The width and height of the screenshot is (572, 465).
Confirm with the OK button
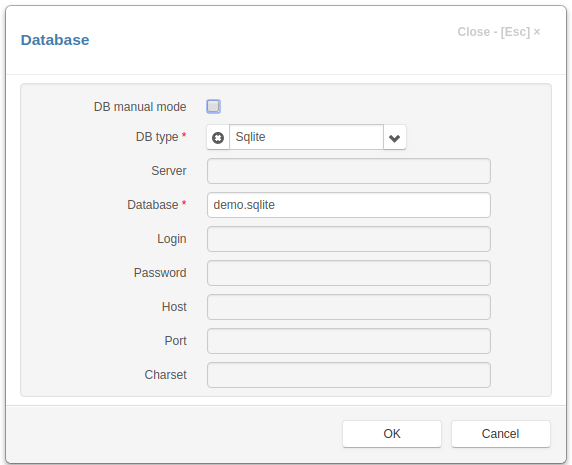(x=392, y=434)
